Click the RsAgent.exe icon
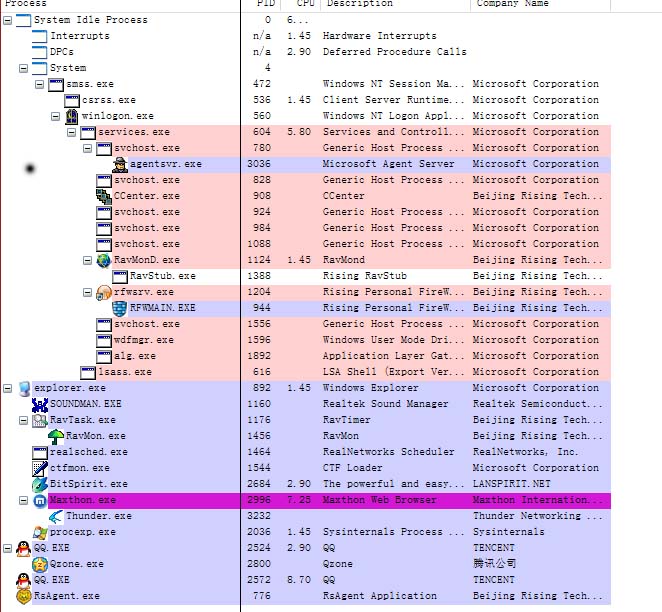Screen dimensions: 662x612 23,596
